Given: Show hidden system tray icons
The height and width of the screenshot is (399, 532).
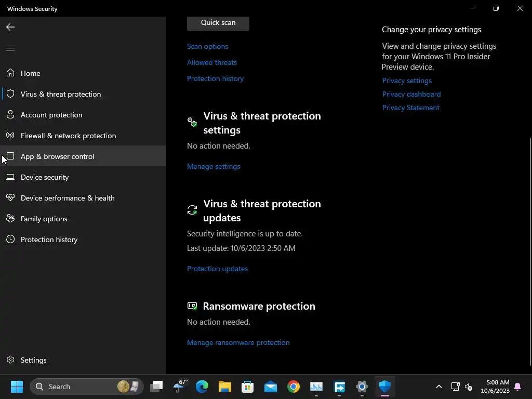Looking at the screenshot, I should pyautogui.click(x=438, y=387).
